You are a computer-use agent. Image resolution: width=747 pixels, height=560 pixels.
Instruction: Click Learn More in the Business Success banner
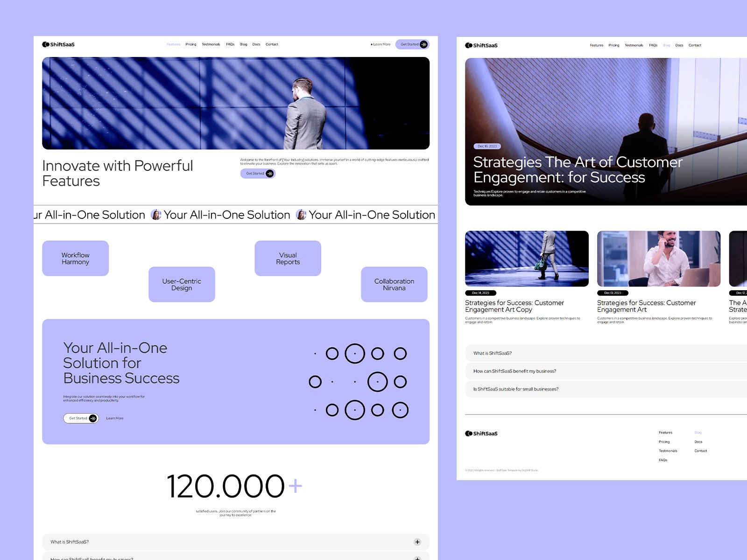click(115, 418)
